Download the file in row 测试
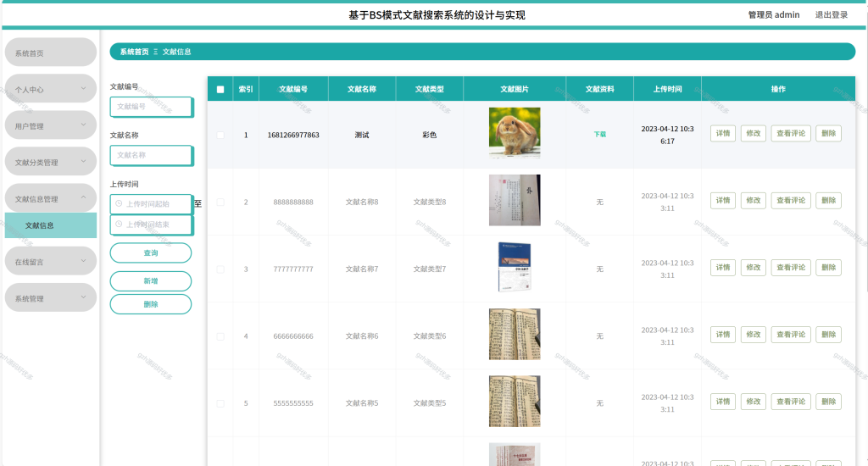The width and height of the screenshot is (868, 466). click(599, 135)
